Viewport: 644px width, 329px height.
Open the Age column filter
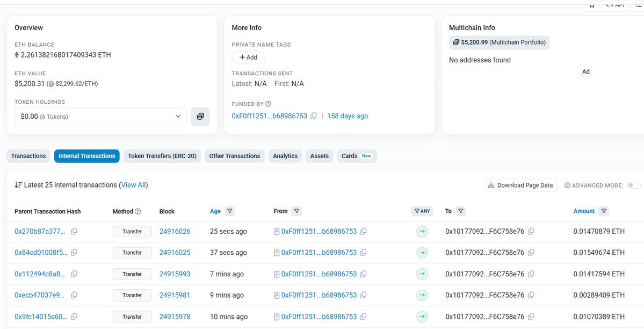(x=229, y=211)
